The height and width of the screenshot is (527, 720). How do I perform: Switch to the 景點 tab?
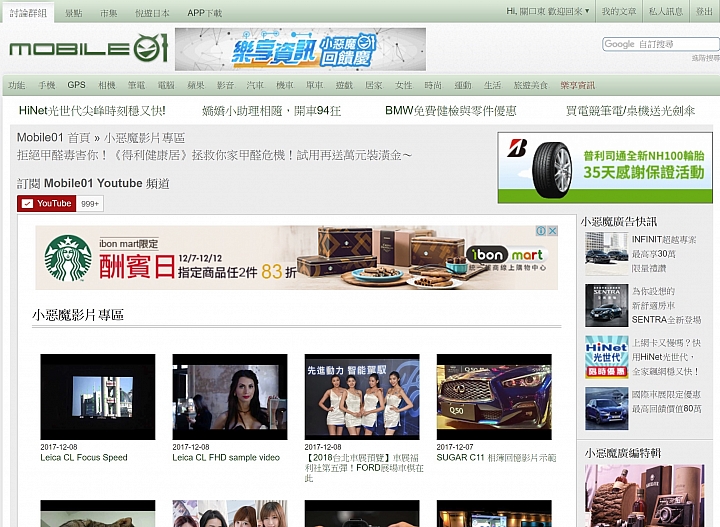tap(73, 13)
